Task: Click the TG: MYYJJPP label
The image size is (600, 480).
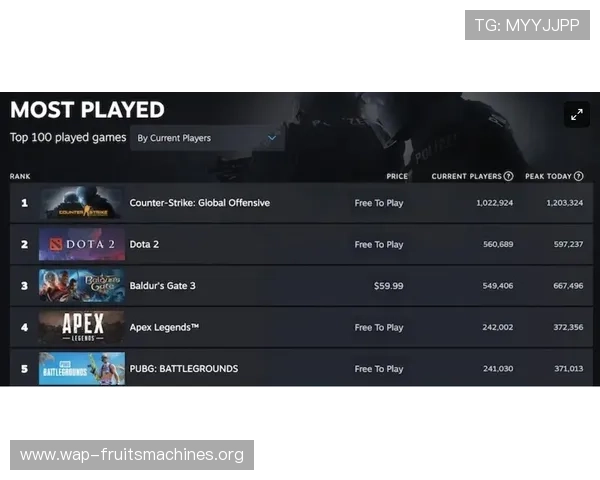Action: pyautogui.click(x=527, y=25)
